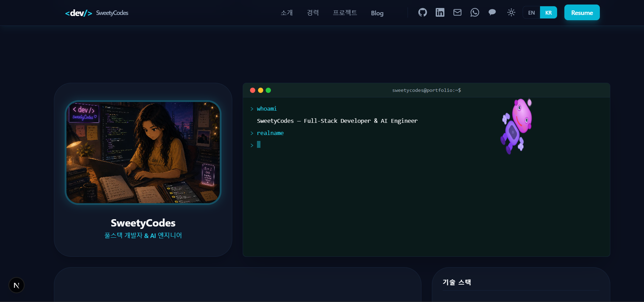Open the GitHub profile icon

pyautogui.click(x=422, y=13)
